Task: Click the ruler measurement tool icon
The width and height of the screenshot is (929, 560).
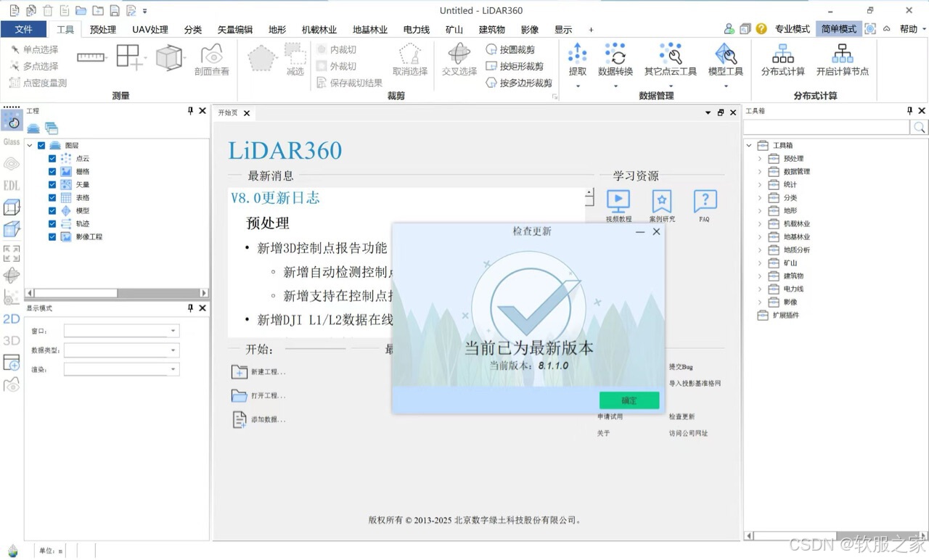Action: pos(91,57)
